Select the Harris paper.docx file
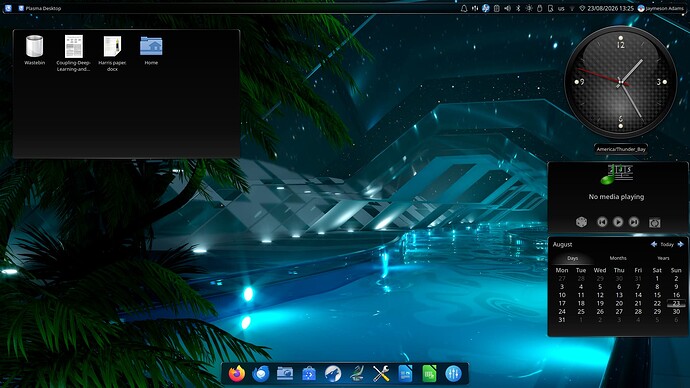The image size is (690, 388). [112, 53]
